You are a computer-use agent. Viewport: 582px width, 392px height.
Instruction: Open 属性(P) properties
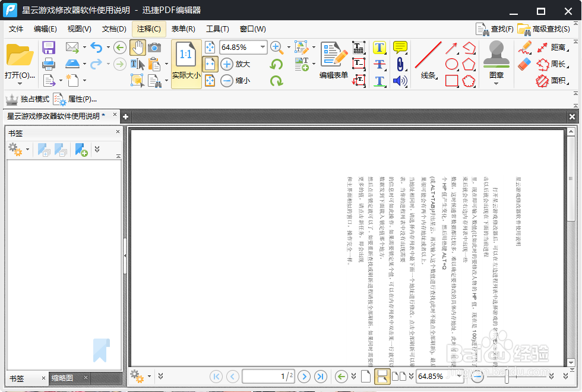click(x=75, y=99)
